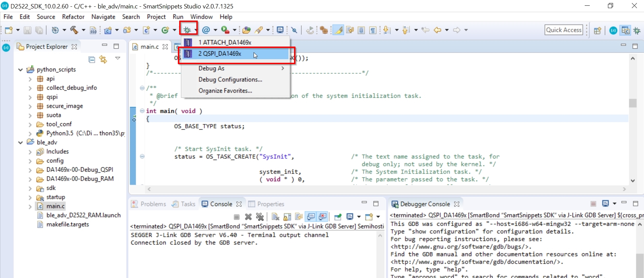The image size is (644, 278).
Task: Click Pin Console icon
Action: 338,217
